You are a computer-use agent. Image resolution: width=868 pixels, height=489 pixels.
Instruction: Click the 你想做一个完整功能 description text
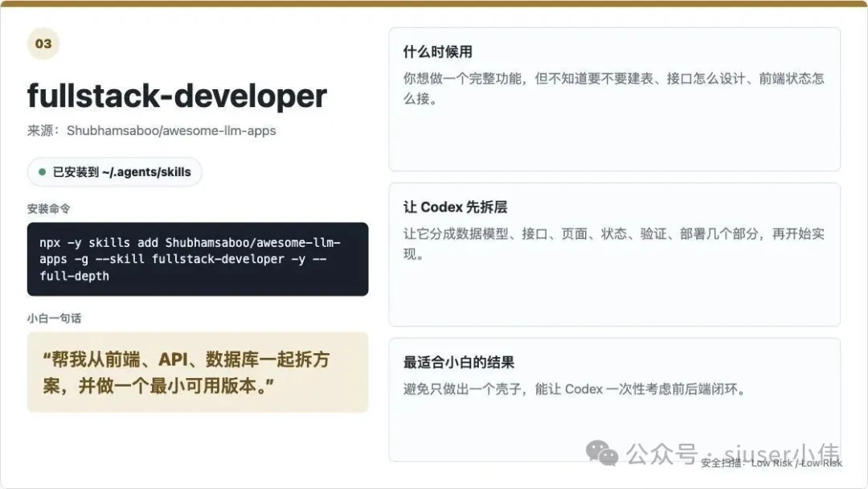point(613,88)
